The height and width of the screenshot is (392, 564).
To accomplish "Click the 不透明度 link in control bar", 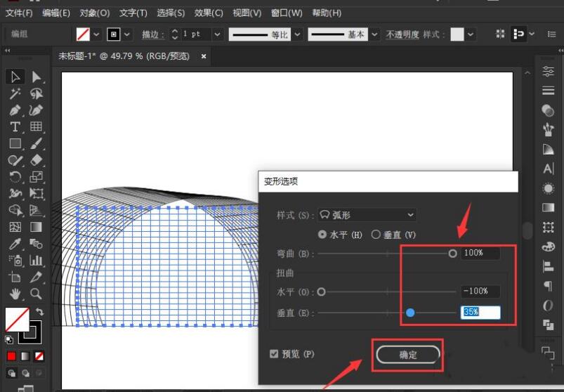I will coord(402,34).
